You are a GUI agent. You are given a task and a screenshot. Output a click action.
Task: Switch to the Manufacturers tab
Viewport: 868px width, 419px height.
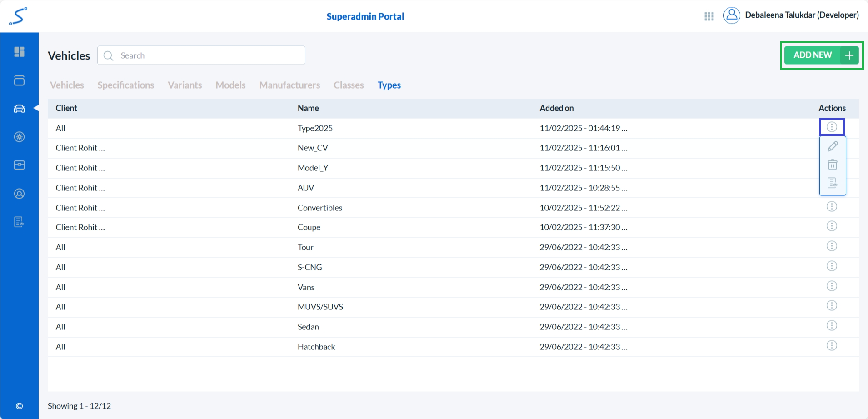(289, 85)
